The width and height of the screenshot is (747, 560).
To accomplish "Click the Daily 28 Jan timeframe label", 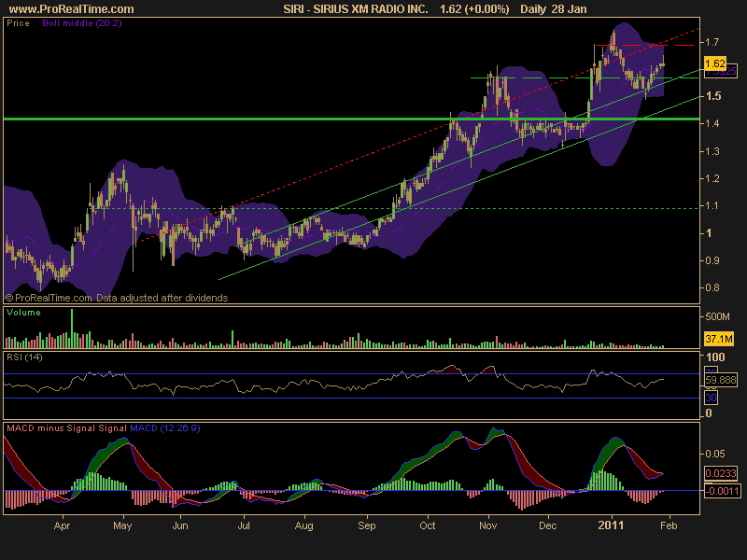I will pyautogui.click(x=553, y=9).
